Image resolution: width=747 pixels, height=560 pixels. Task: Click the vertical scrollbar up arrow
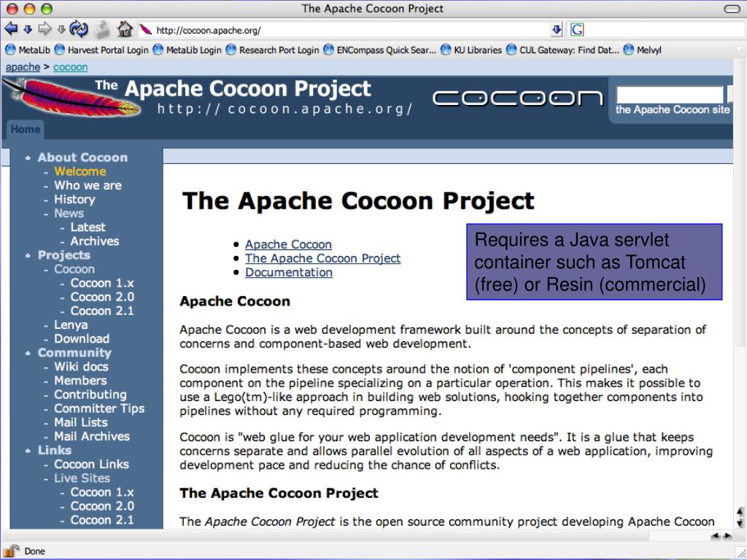[x=740, y=512]
